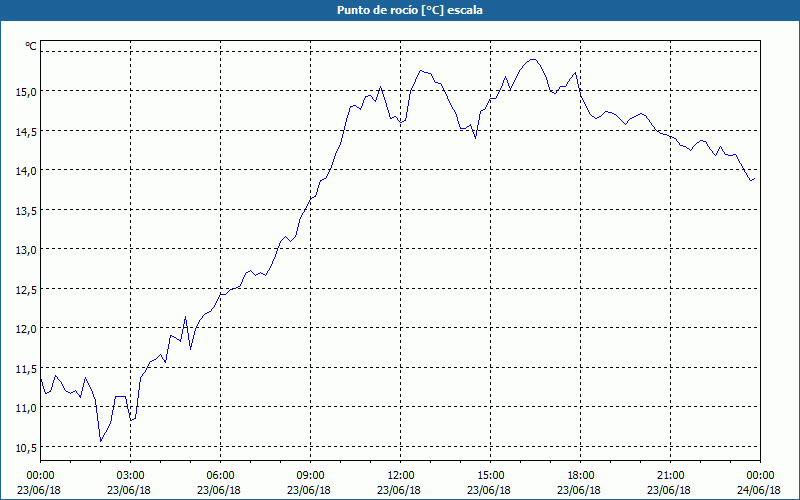
Task: Select the 23/06/18 date under 21:00
Action: coord(669,490)
